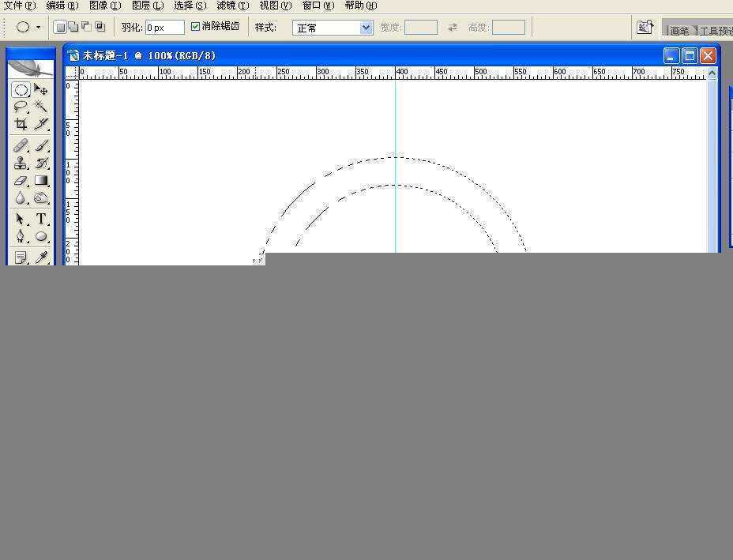Image resolution: width=733 pixels, height=560 pixels.
Task: Click the 羽化 feather input field
Action: (164, 28)
